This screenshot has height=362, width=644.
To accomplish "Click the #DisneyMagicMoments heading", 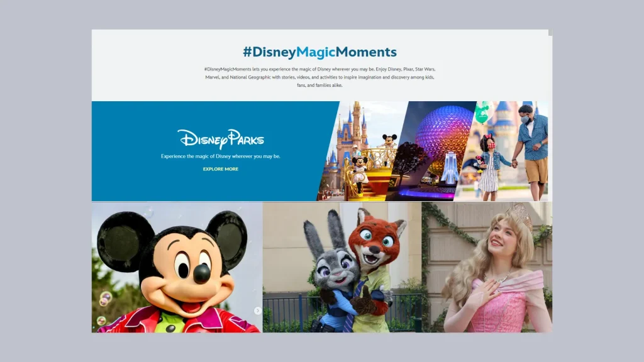I will click(319, 52).
